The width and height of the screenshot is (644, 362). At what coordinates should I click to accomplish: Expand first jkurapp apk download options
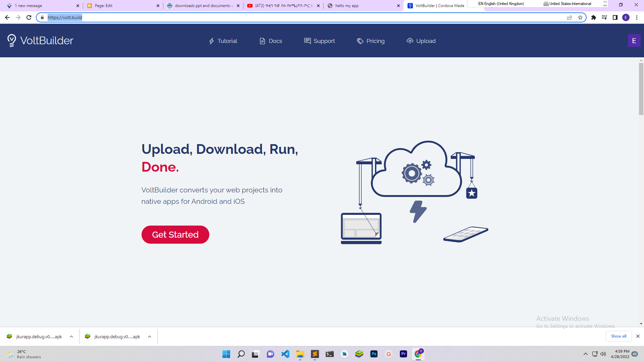[71, 337]
